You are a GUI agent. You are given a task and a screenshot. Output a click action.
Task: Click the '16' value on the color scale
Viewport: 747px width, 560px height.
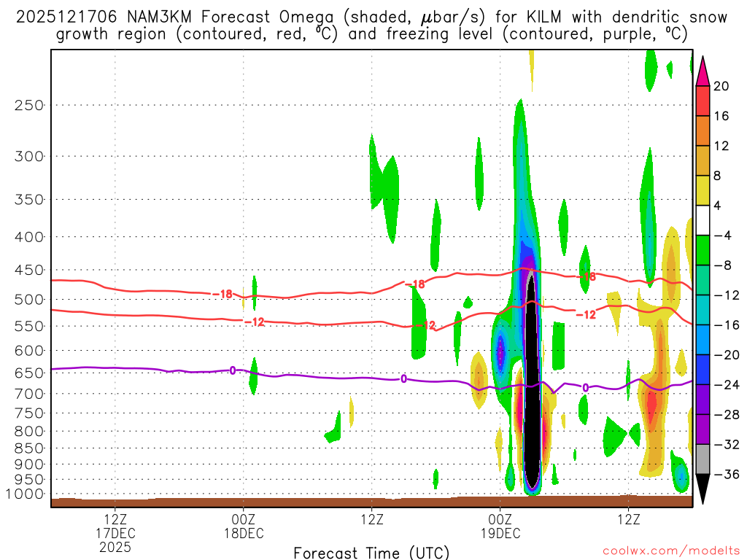point(721,116)
